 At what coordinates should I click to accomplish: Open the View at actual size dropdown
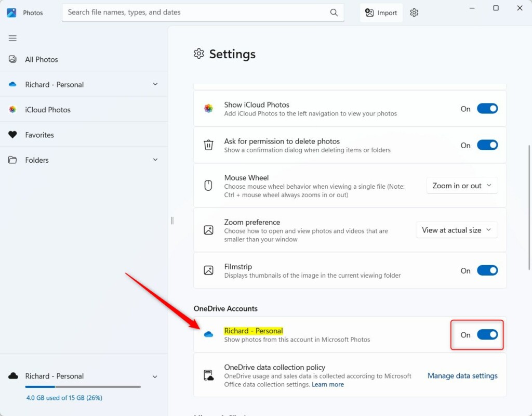pyautogui.click(x=457, y=230)
